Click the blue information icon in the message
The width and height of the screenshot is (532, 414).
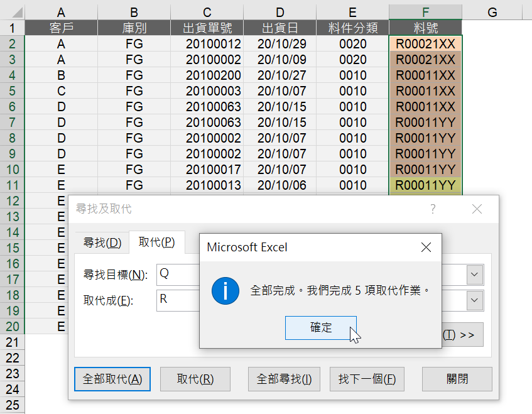point(225,291)
